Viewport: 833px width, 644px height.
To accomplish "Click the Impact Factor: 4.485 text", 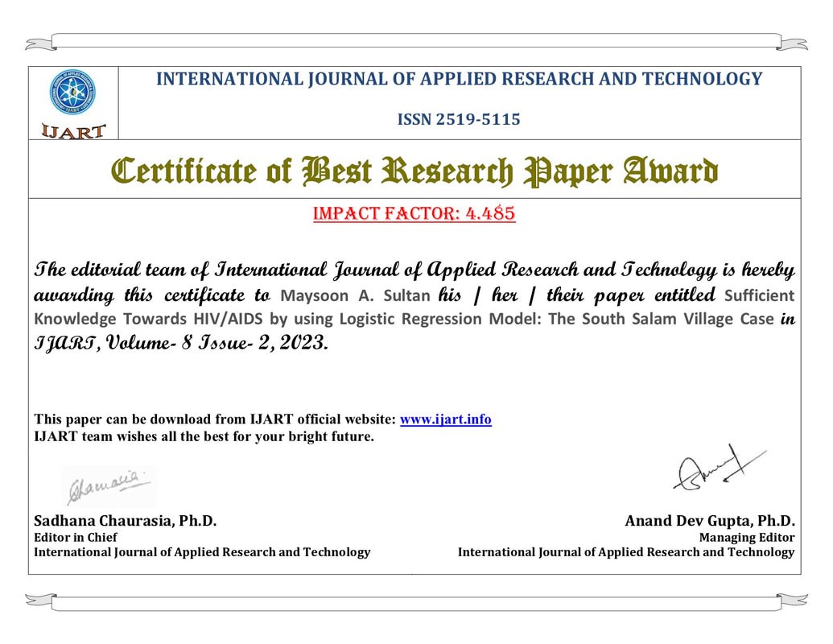I will pos(414,213).
